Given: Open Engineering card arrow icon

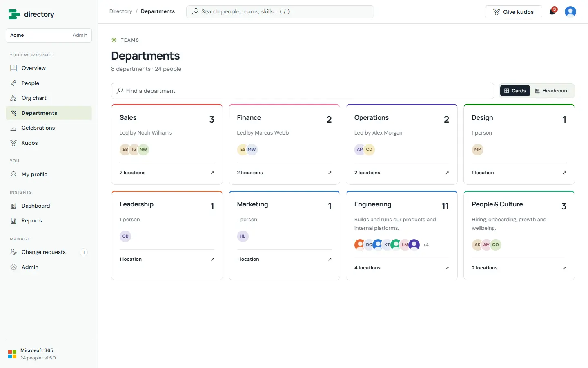Looking at the screenshot, I should (x=447, y=268).
